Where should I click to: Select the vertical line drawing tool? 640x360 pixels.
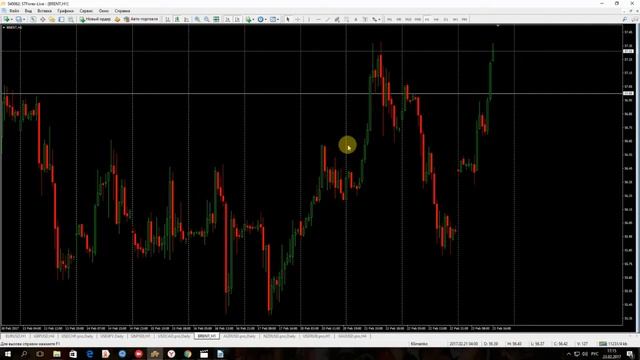309,19
